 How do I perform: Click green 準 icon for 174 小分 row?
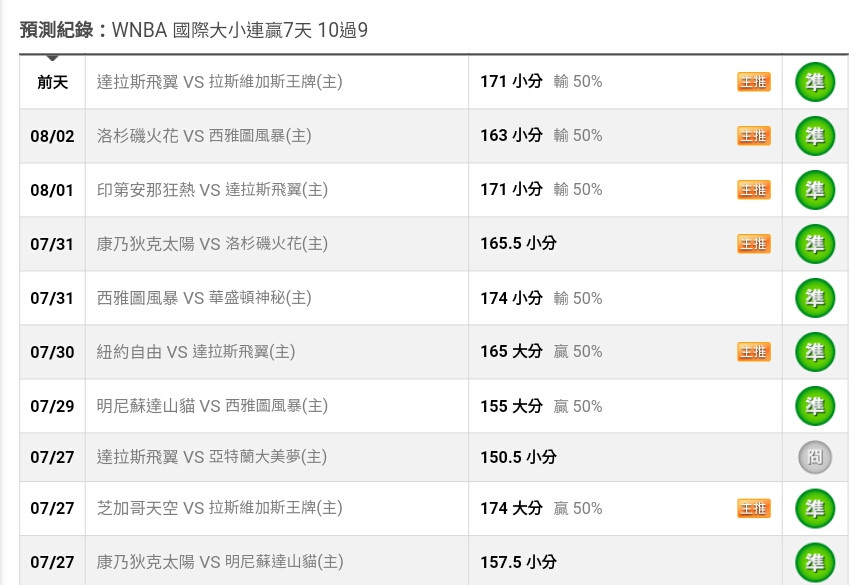tap(815, 298)
